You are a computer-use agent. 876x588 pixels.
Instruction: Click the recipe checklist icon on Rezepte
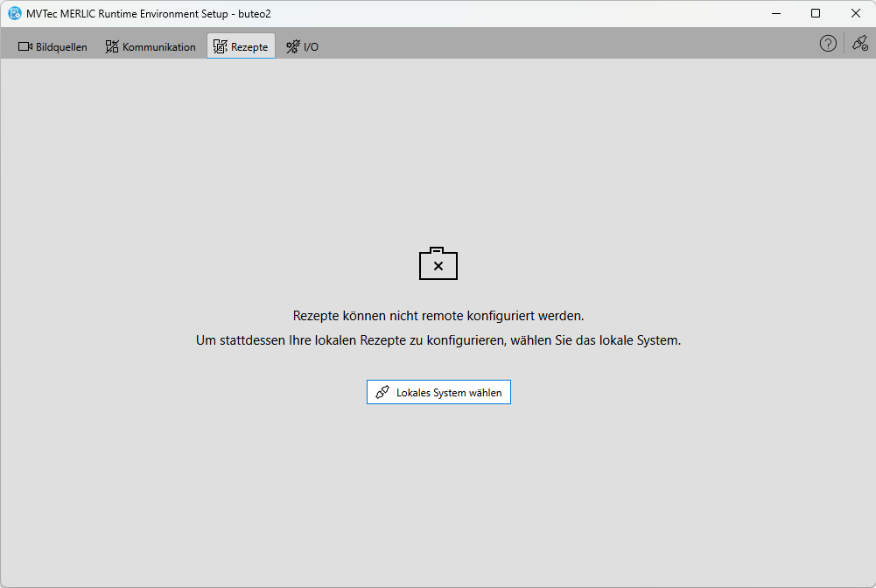(x=221, y=46)
